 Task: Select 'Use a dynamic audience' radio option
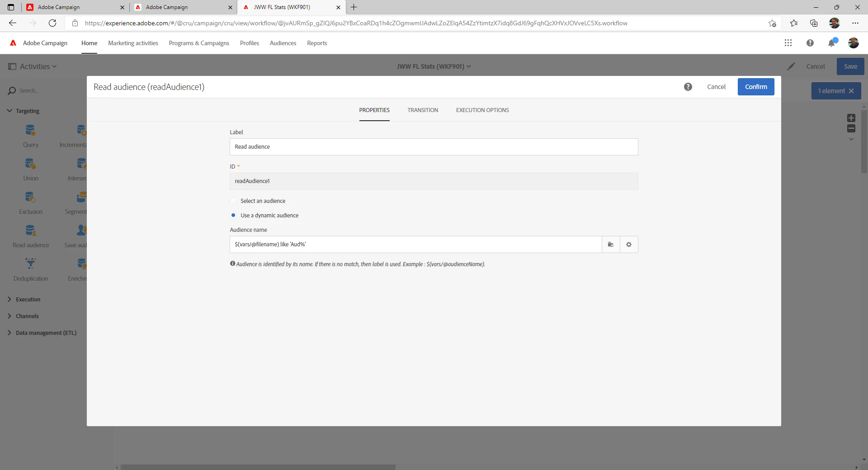[233, 215]
